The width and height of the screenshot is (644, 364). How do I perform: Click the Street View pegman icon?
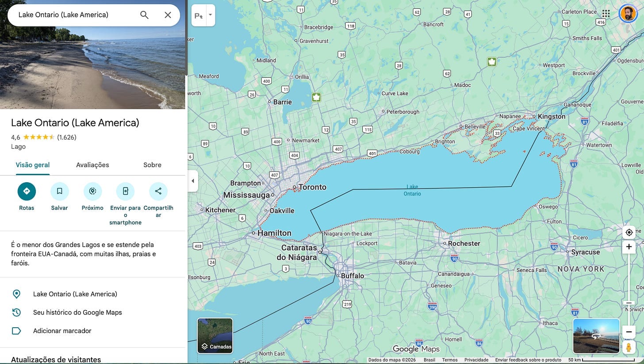click(629, 347)
